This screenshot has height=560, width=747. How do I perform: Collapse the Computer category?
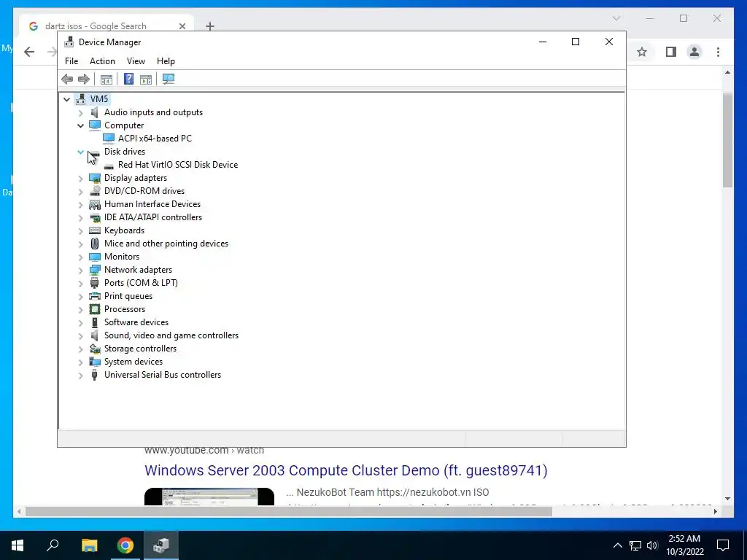80,125
